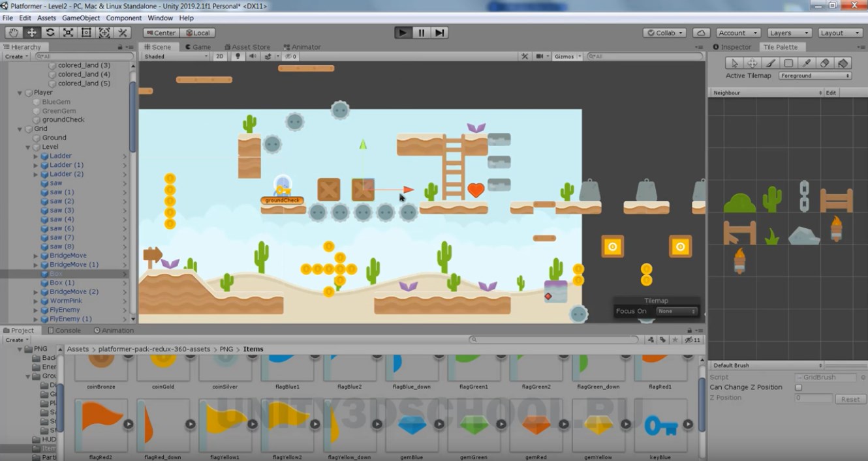Open the GameObject menu
The height and width of the screenshot is (461, 868).
click(x=80, y=18)
